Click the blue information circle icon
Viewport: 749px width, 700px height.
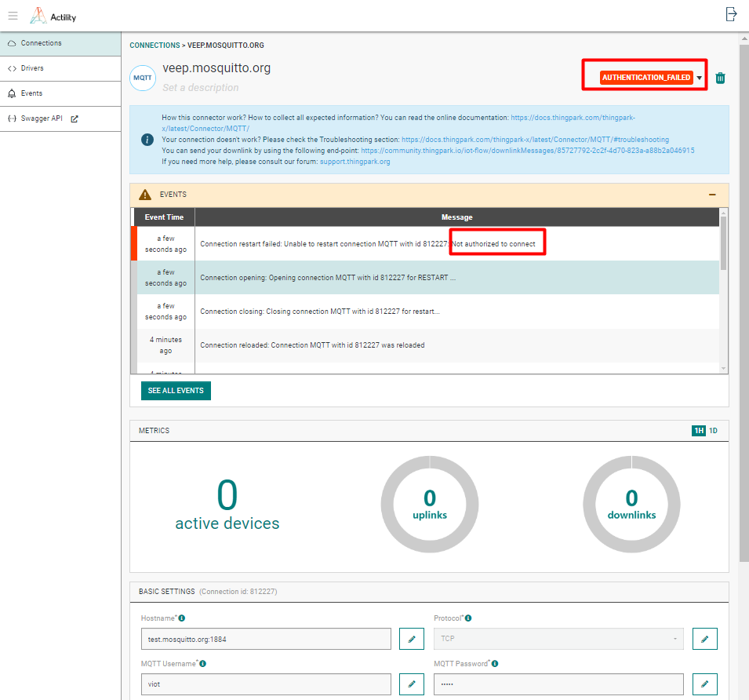[147, 140]
